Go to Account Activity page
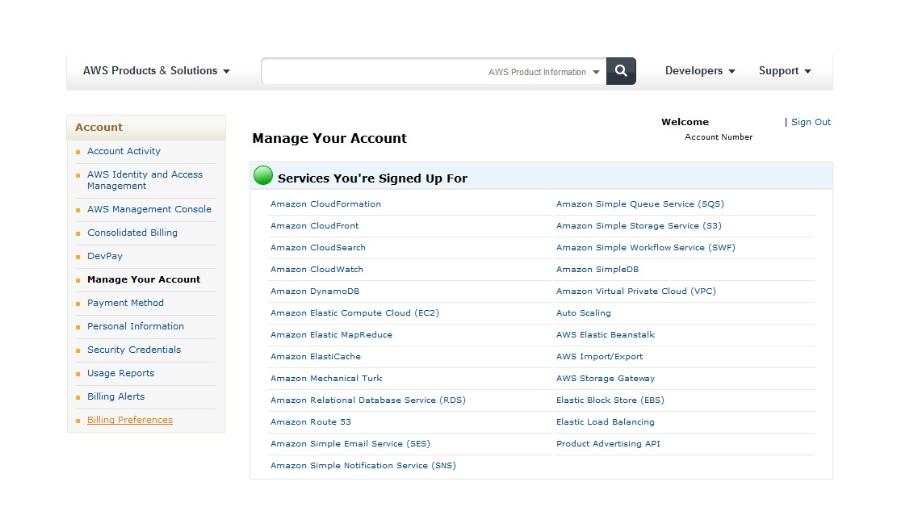The height and width of the screenshot is (505, 897). tap(124, 151)
